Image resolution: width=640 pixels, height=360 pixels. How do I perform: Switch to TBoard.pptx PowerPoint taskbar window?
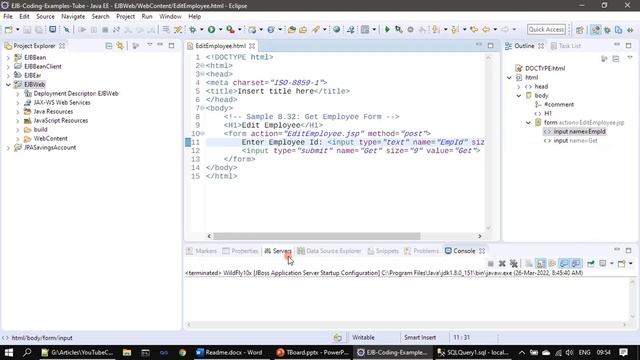pos(312,352)
